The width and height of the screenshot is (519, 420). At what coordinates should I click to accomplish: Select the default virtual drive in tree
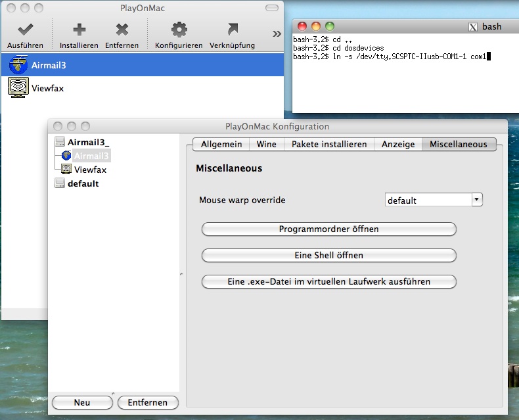[x=83, y=183]
